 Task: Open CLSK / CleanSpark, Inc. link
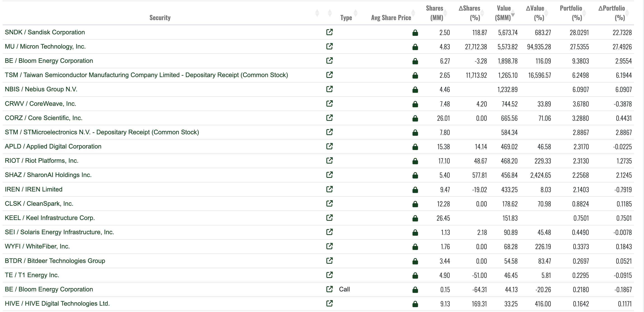(x=39, y=203)
